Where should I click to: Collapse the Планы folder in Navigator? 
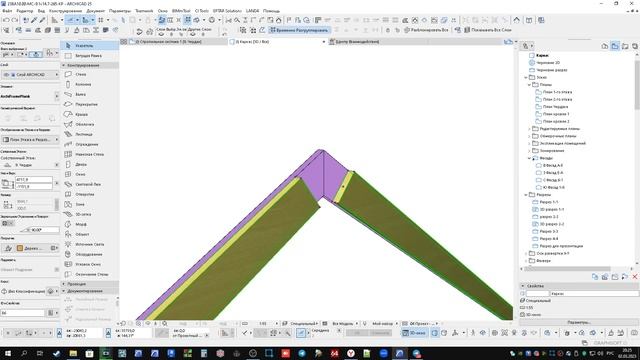tap(529, 84)
